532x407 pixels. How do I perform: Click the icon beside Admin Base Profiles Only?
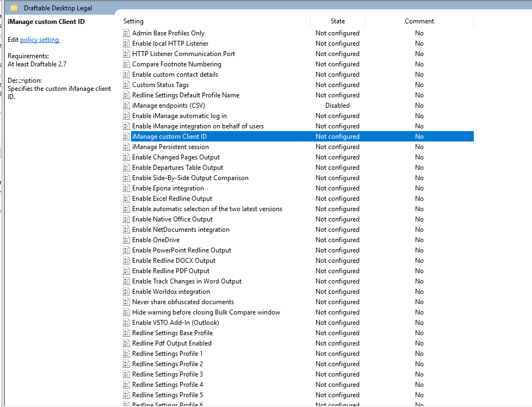click(x=126, y=33)
